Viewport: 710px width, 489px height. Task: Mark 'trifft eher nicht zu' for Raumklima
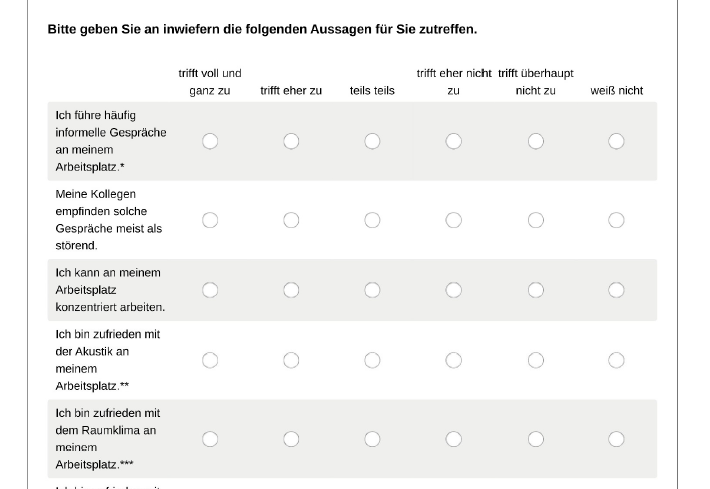point(454,439)
